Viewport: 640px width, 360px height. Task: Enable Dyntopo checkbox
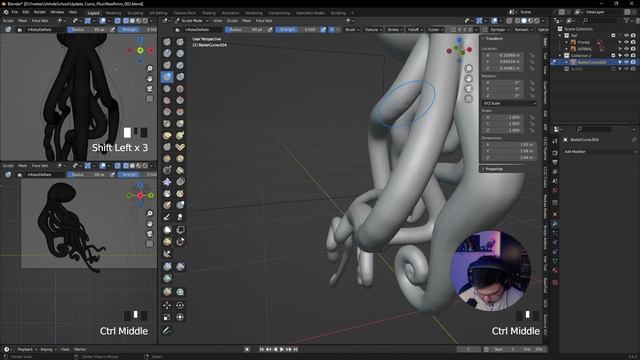(x=485, y=30)
